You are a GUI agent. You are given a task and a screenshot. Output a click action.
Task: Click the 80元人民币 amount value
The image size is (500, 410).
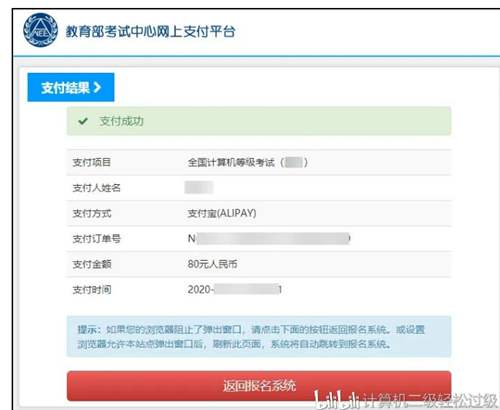click(x=212, y=264)
